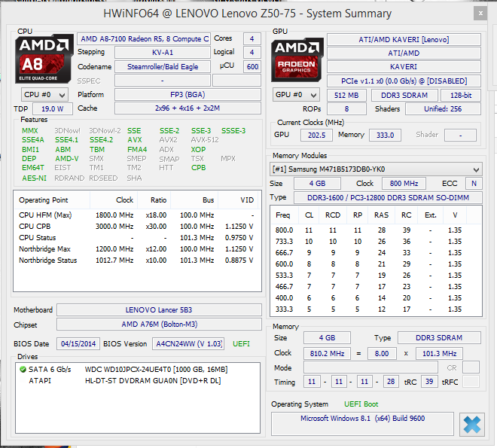Click the grayed AVX-512 feature label
This screenshot has width=497, height=448.
click(205, 140)
